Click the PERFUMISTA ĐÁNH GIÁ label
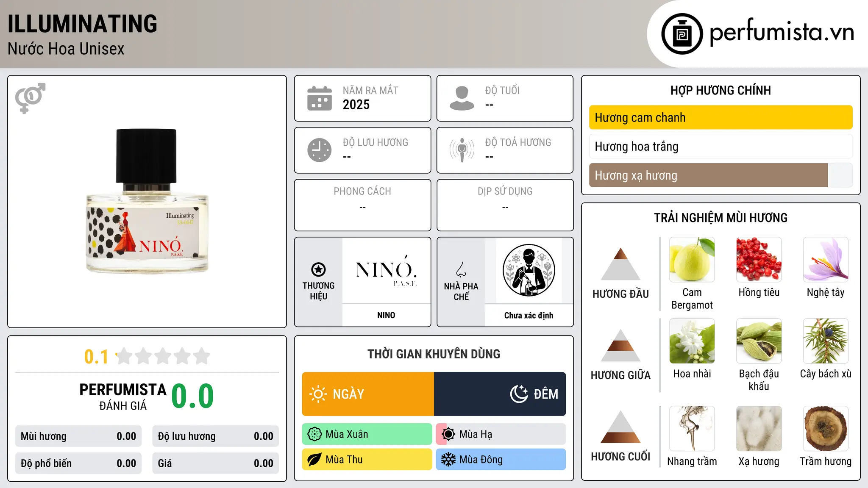Image resolution: width=868 pixels, height=488 pixels. click(x=123, y=396)
